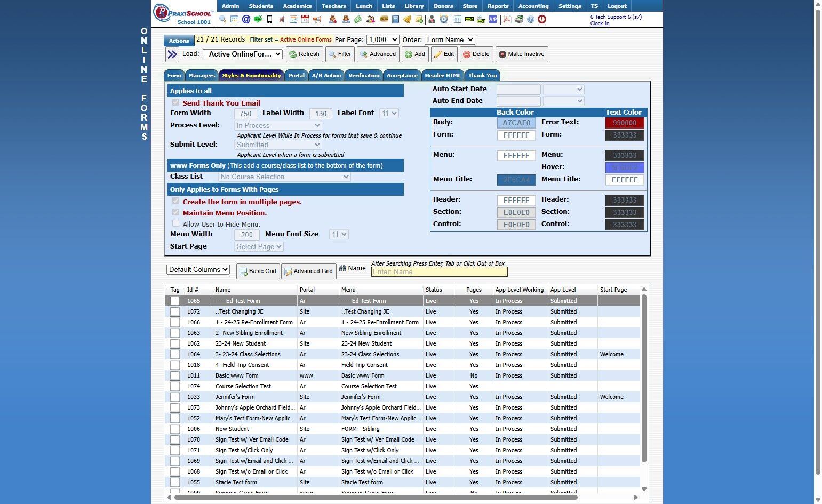Open the Per Page dropdown
The width and height of the screenshot is (822, 504).
pyautogui.click(x=382, y=39)
